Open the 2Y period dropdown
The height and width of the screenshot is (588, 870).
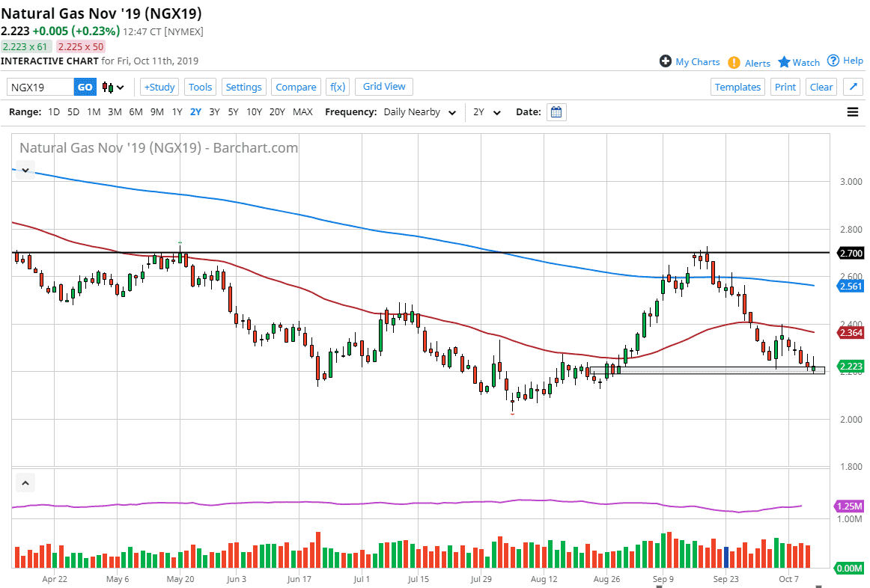[x=486, y=112]
